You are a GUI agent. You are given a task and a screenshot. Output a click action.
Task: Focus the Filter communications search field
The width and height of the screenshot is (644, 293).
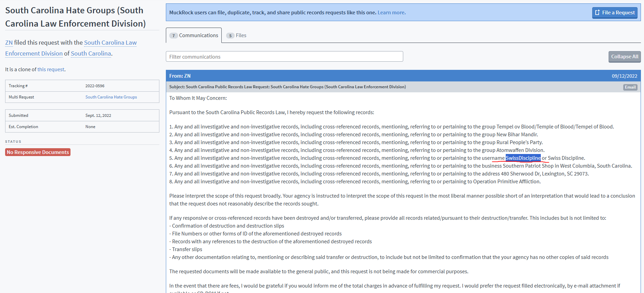tap(284, 57)
